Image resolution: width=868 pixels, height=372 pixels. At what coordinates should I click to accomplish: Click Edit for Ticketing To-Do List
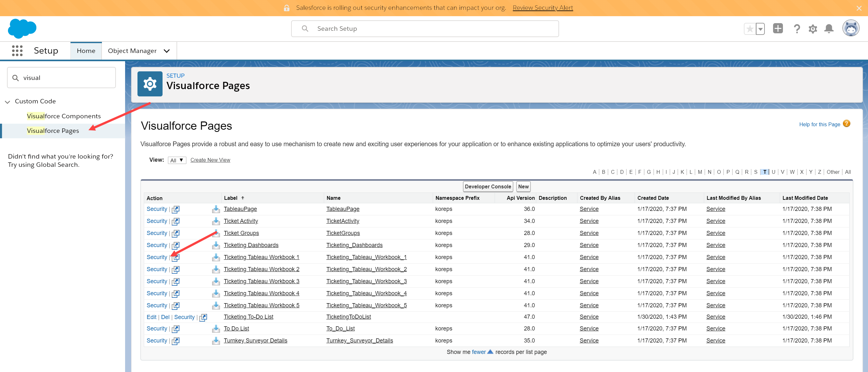click(x=151, y=317)
